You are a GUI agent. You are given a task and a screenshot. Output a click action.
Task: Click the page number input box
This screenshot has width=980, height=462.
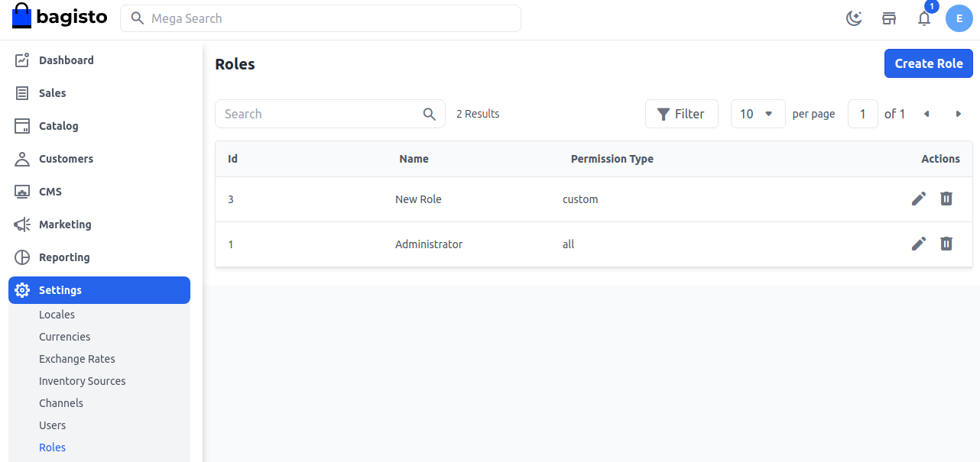(x=862, y=114)
